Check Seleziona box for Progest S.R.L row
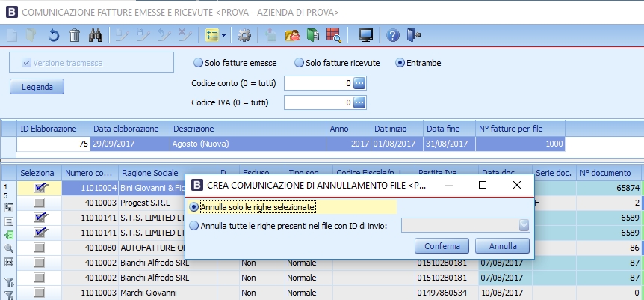 [40, 203]
